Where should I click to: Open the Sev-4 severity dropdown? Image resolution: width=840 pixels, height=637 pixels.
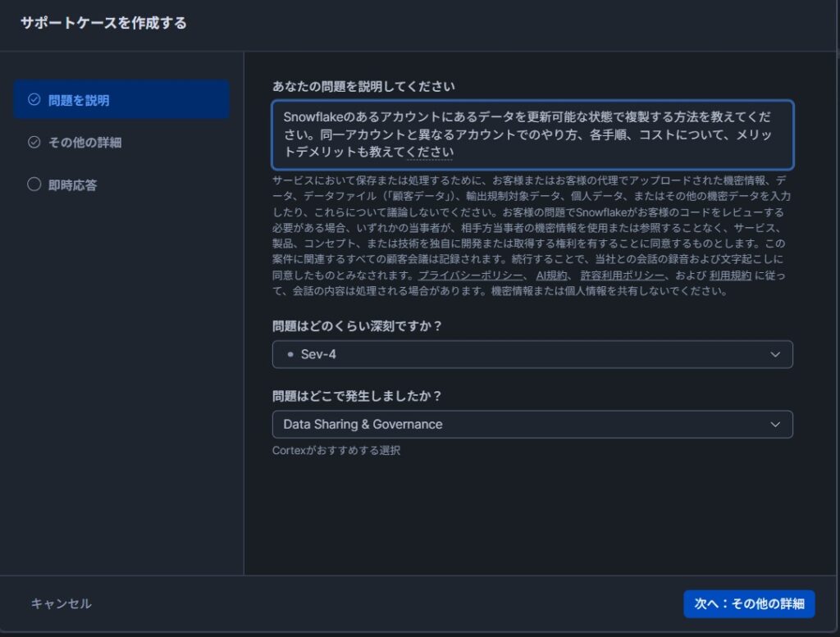click(532, 354)
